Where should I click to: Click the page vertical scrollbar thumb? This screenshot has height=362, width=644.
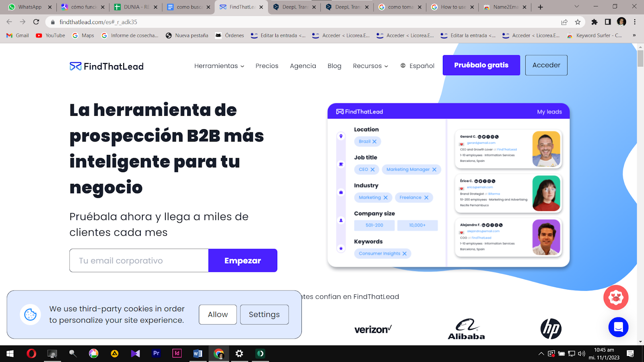[640, 59]
